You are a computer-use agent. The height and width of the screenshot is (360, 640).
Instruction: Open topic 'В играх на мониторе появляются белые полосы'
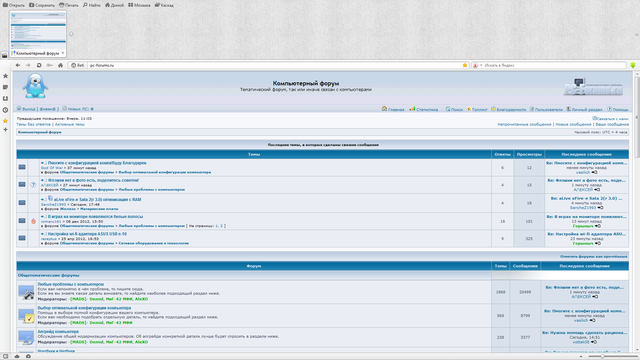coord(96,216)
